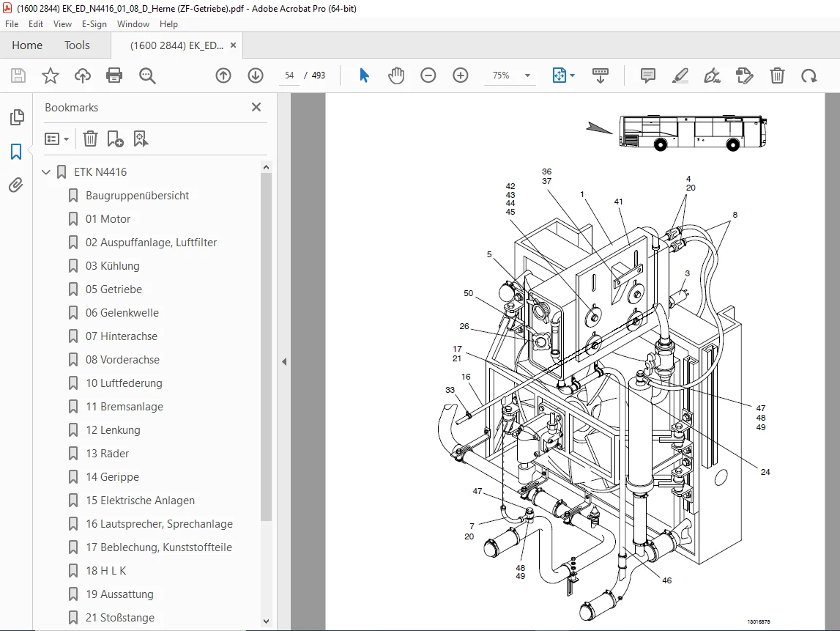Switch to the Tools tab

(77, 45)
